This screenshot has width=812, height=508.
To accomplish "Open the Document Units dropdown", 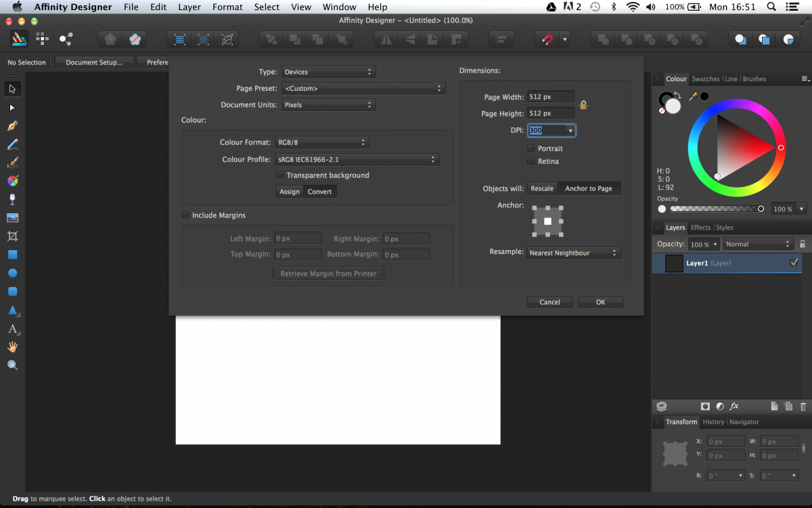I will 328,105.
